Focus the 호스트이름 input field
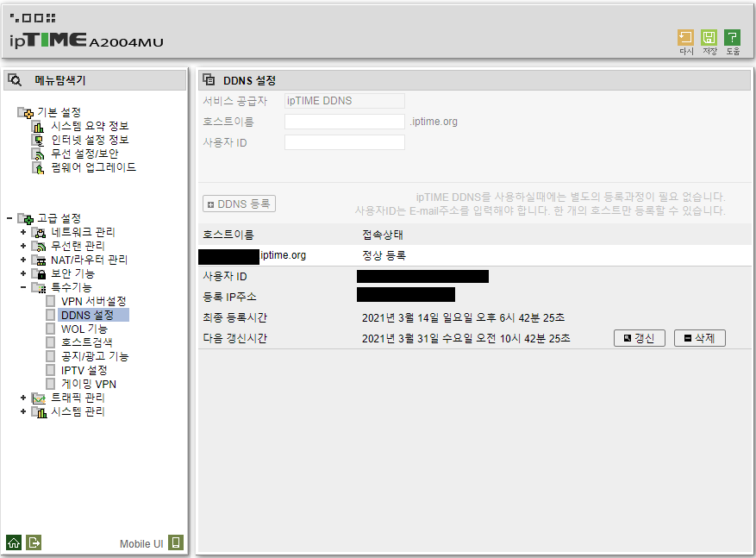The image size is (756, 558). [344, 122]
